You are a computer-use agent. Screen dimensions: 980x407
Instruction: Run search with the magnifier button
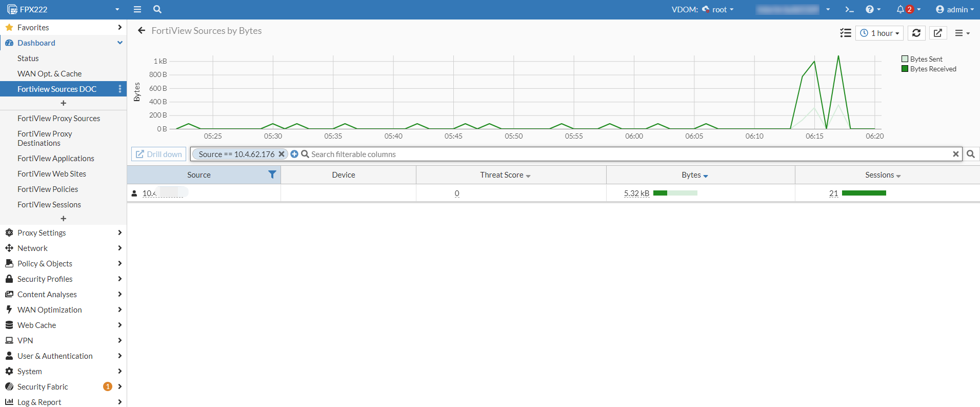pyautogui.click(x=971, y=154)
